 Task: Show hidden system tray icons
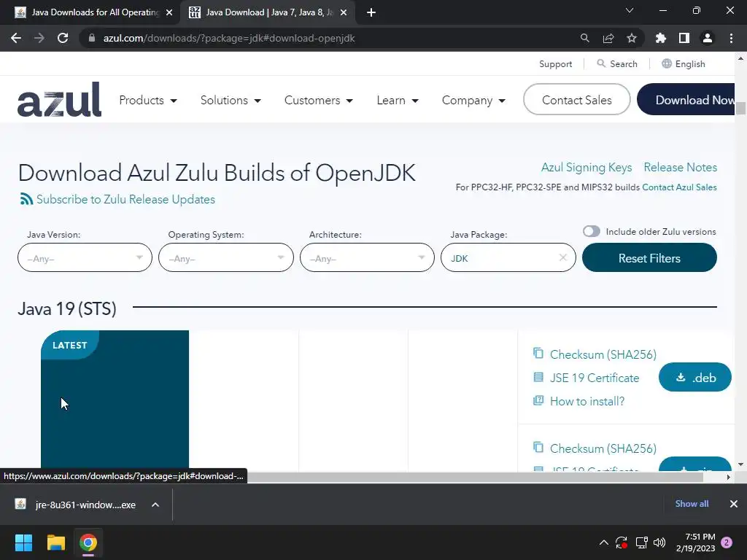[603, 542]
